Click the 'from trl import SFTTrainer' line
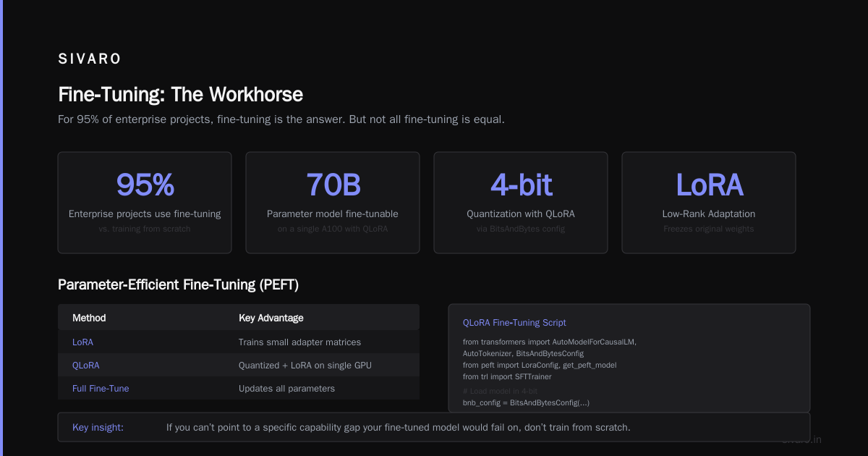Image resolution: width=868 pixels, height=456 pixels. (x=507, y=376)
